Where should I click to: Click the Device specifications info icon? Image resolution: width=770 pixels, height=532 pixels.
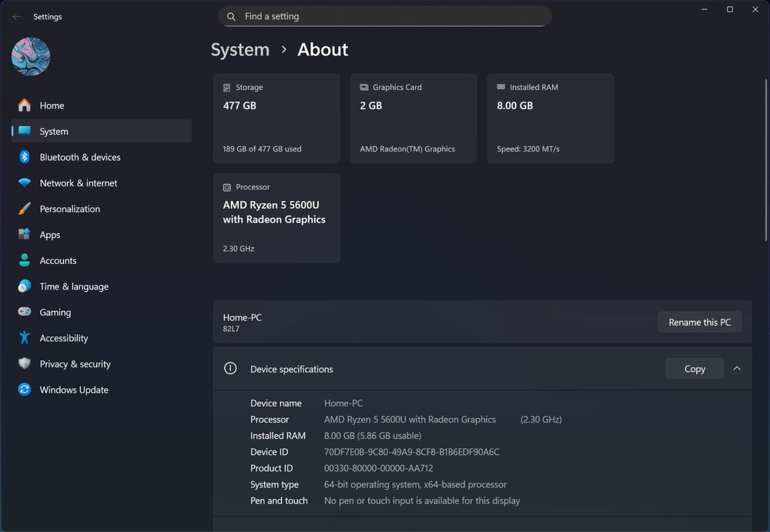pos(230,369)
